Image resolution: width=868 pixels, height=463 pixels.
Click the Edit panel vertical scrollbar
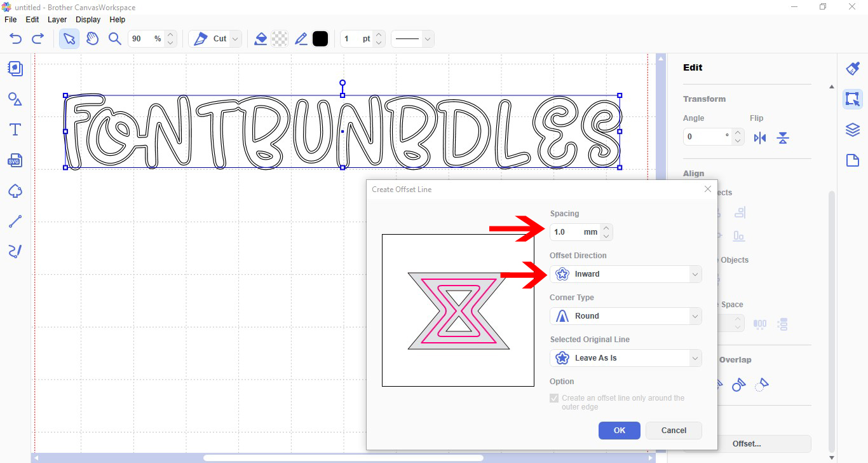pos(831,321)
